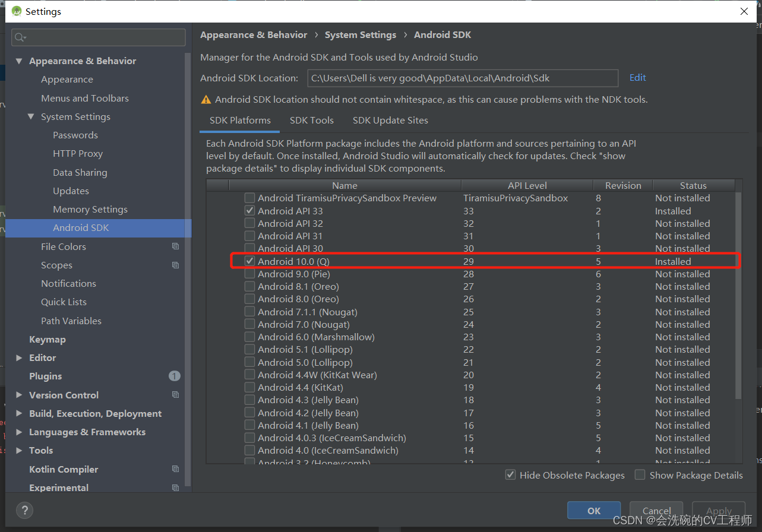Viewport: 762px width, 532px height.
Task: Open HTTP Proxy settings page
Action: click(x=78, y=154)
